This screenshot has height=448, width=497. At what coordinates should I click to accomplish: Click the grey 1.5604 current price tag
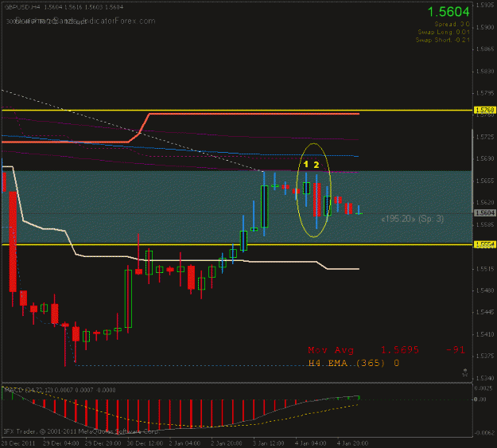pos(484,213)
